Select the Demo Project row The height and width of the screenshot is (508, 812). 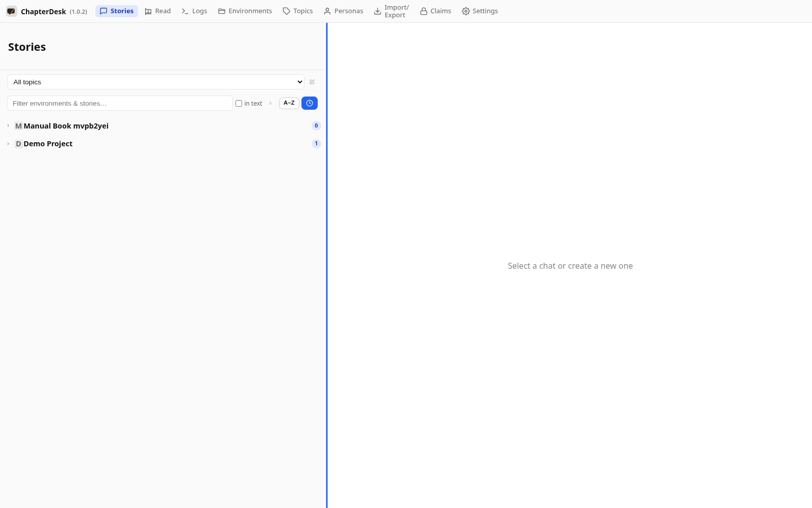click(162, 144)
